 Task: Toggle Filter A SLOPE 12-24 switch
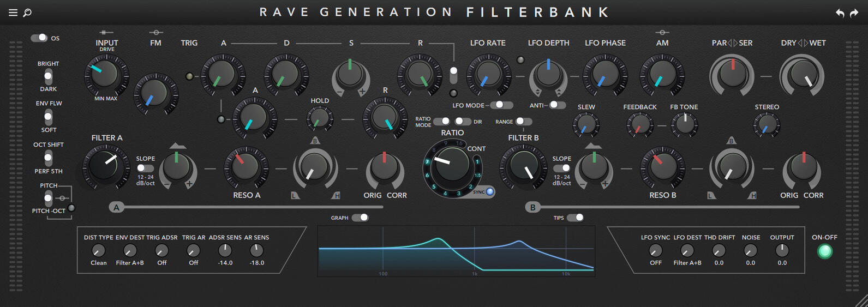point(145,168)
